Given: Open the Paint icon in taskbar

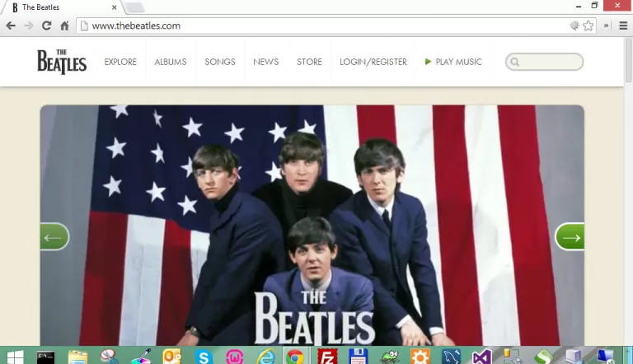Looking at the screenshot, I should [141, 357].
